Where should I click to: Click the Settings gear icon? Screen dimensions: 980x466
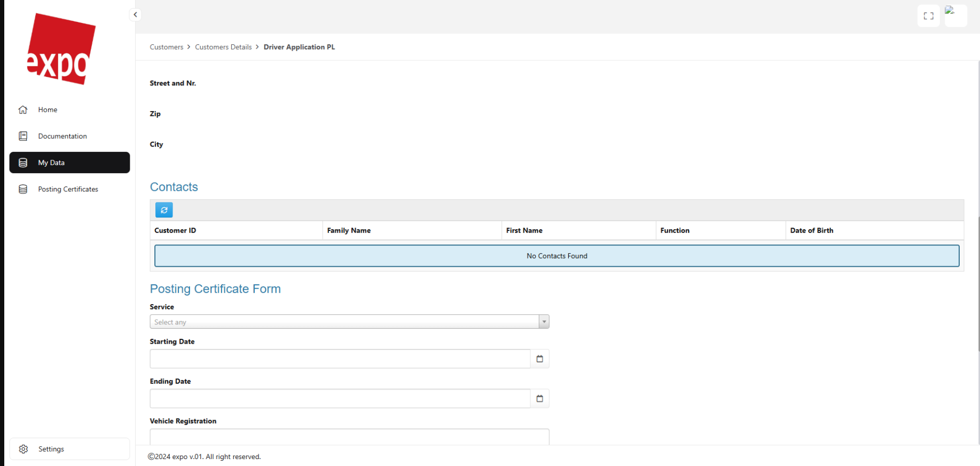pyautogui.click(x=23, y=449)
